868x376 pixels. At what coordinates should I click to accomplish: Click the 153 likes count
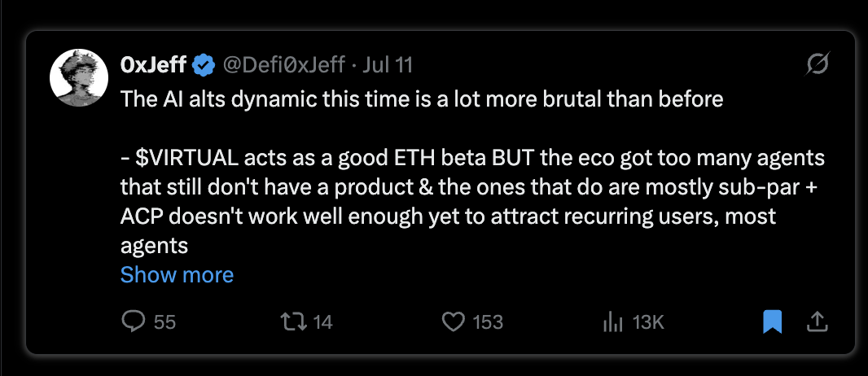(488, 321)
